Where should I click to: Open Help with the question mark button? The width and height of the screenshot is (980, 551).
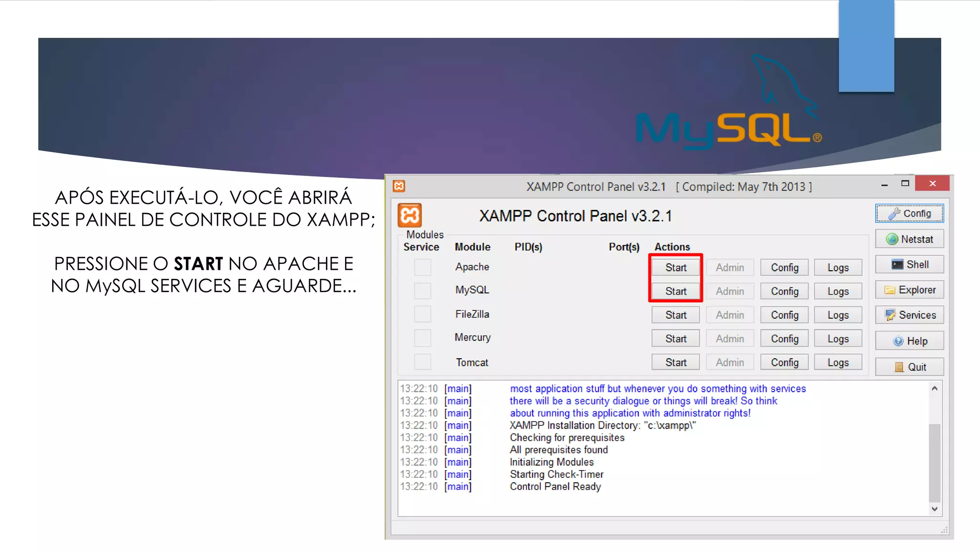point(909,341)
